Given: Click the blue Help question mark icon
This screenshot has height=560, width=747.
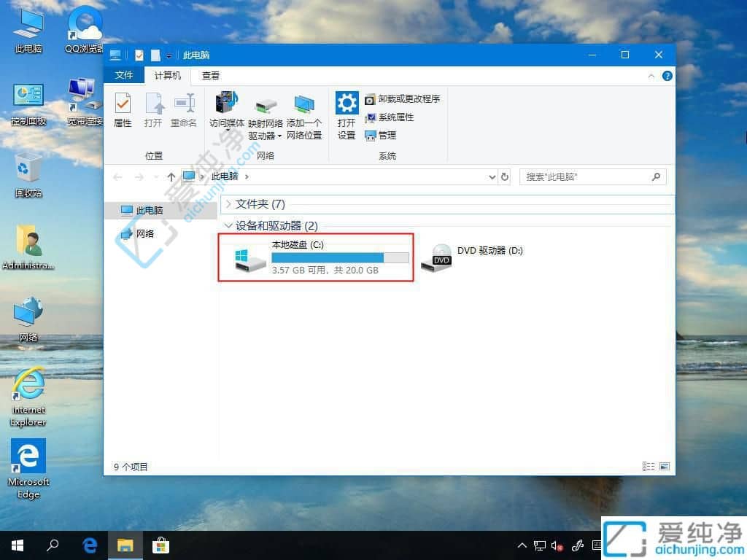Looking at the screenshot, I should 667,75.
